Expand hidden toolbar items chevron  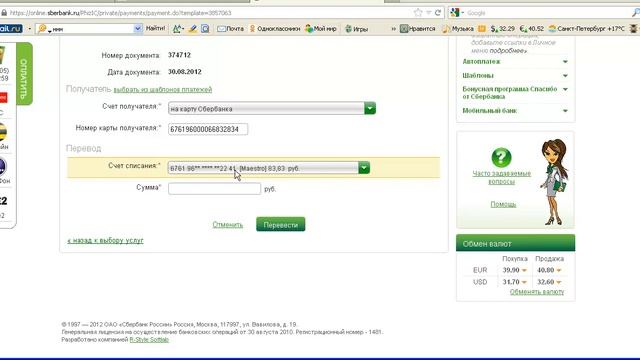[393, 29]
